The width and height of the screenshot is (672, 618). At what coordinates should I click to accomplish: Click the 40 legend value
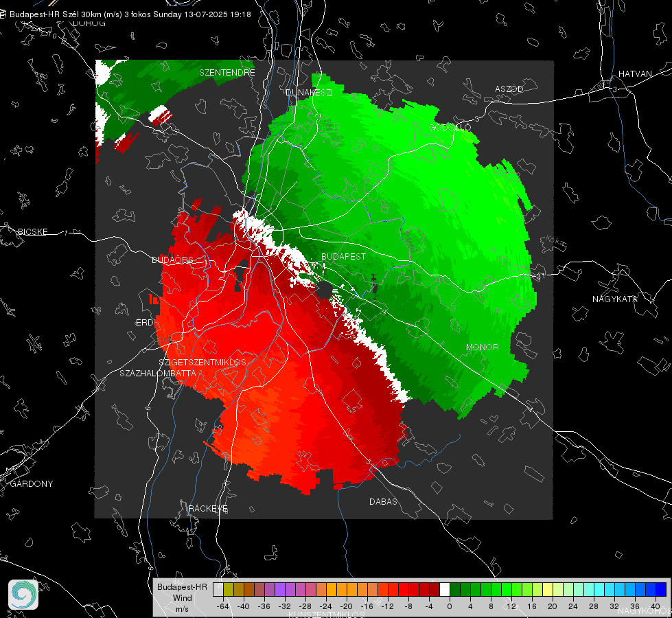point(656,606)
